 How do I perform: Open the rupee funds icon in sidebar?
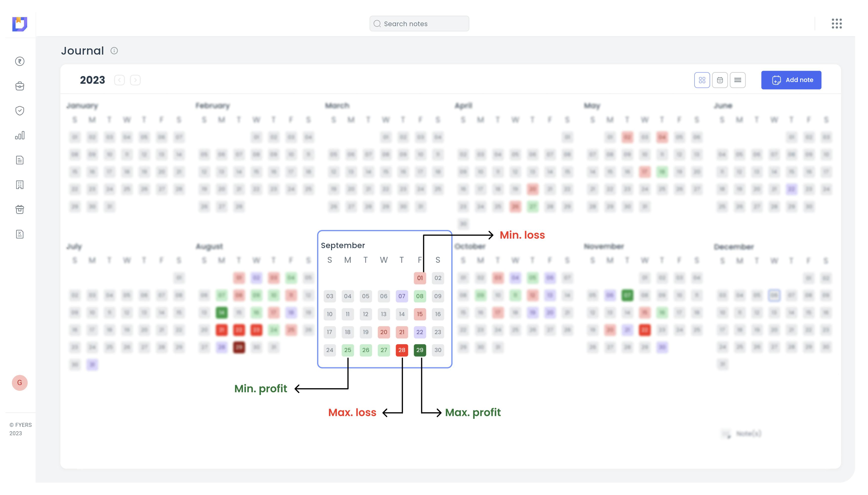20,61
